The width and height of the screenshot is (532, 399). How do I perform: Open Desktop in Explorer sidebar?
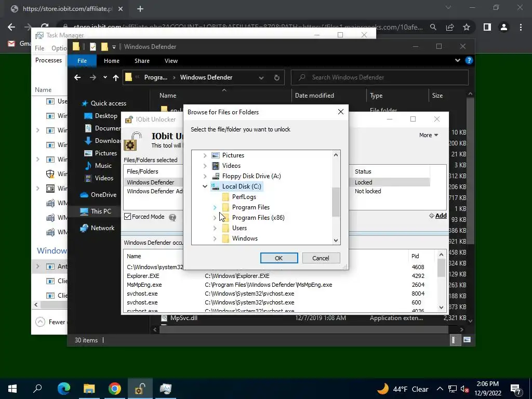[100, 116]
